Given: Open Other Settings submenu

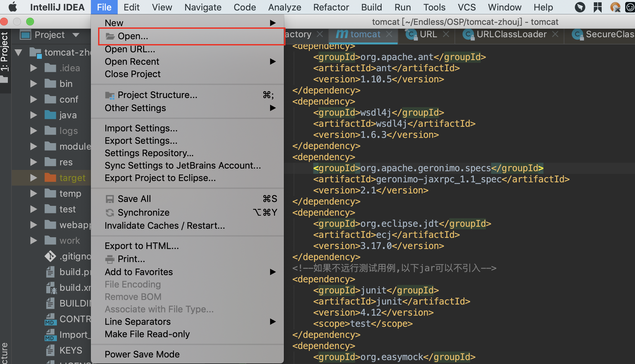Looking at the screenshot, I should coord(188,108).
